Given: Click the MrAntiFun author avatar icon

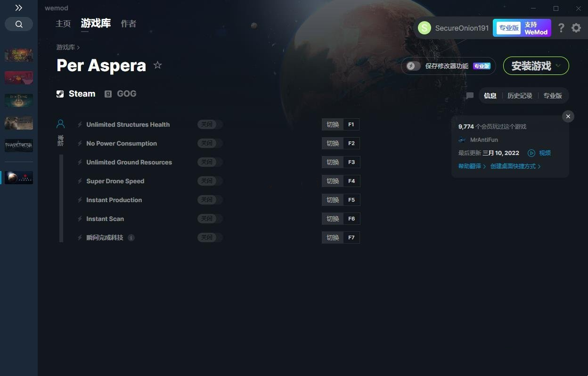Looking at the screenshot, I should click(x=462, y=140).
